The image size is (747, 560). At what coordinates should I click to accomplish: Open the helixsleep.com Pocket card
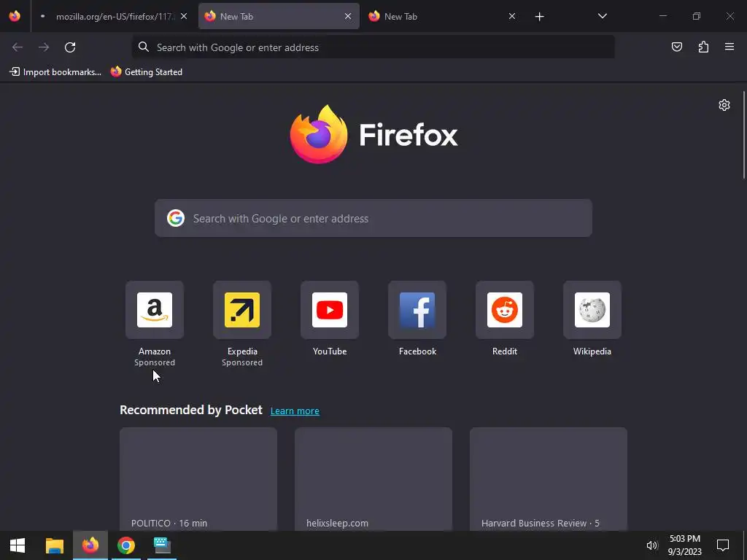click(373, 479)
